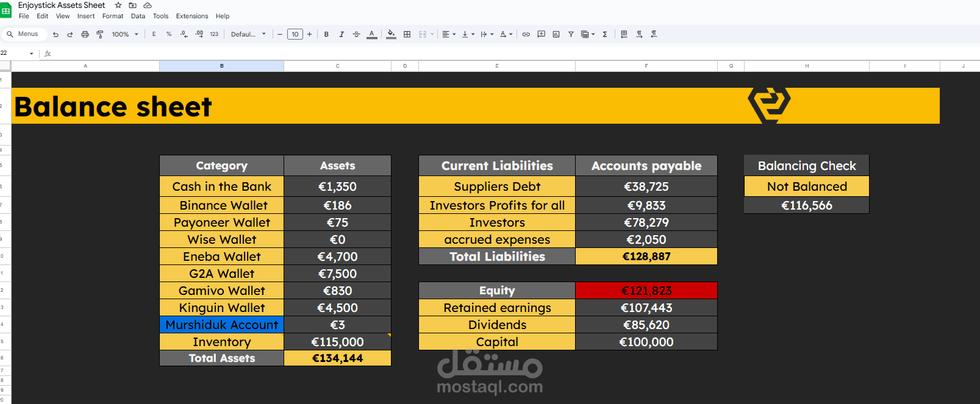Decrease decimal places
The image size is (980, 404).
click(184, 34)
